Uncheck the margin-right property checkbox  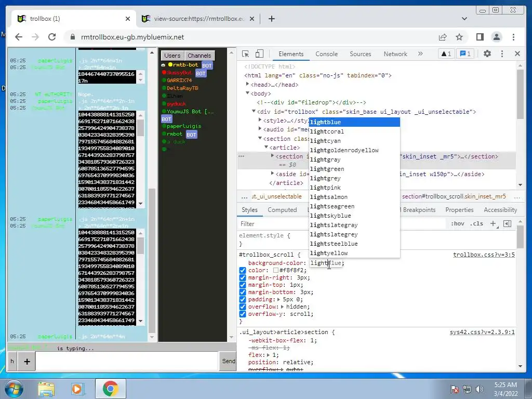click(x=242, y=277)
